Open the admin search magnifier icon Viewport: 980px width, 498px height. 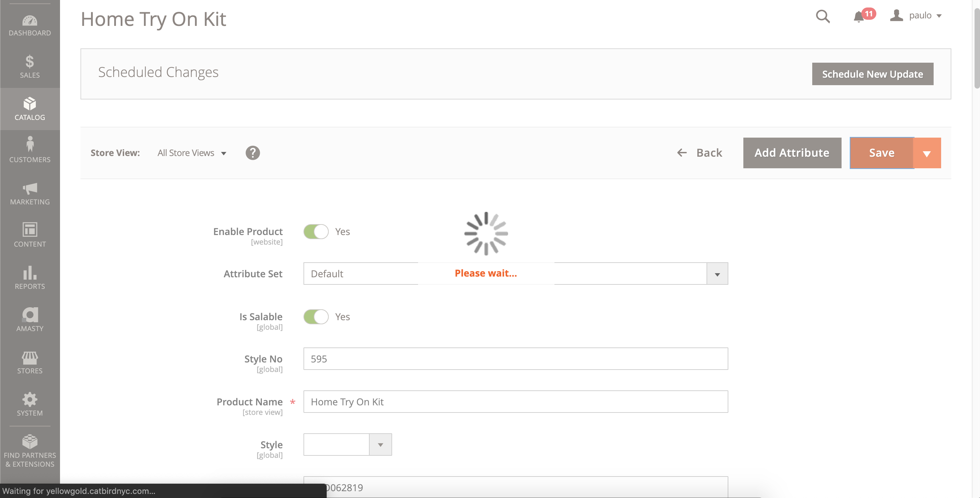point(822,17)
